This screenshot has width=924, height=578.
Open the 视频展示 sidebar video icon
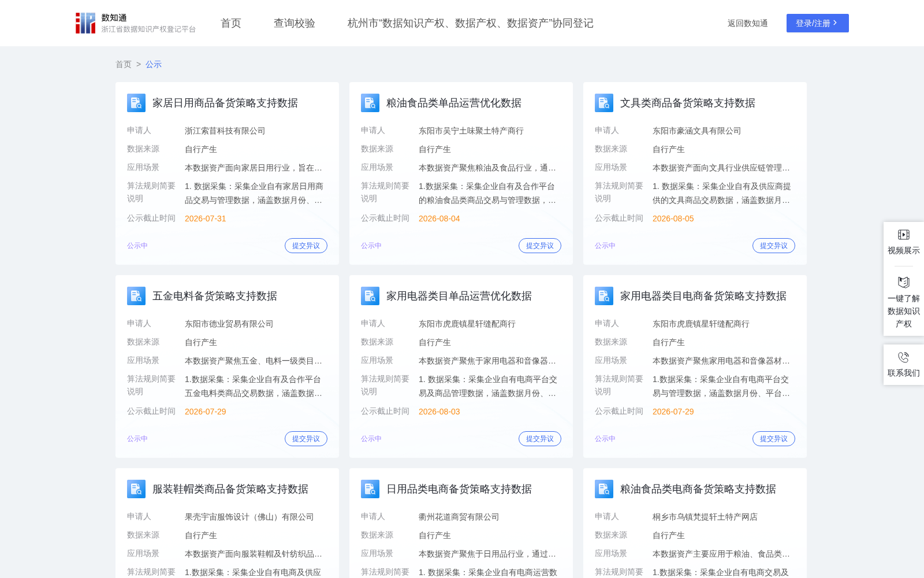pos(904,235)
